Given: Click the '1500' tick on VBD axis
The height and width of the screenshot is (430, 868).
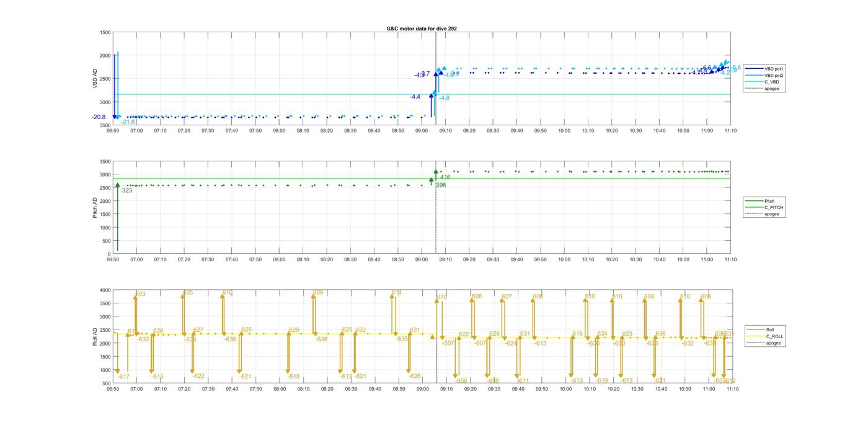Looking at the screenshot, I should (105, 32).
